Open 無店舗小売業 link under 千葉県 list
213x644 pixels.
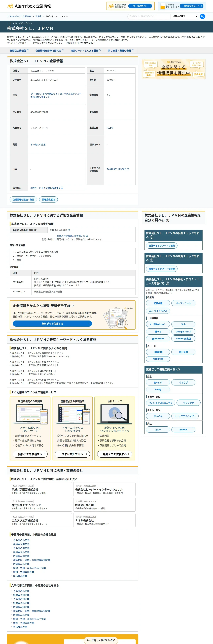[x=20, y=576]
